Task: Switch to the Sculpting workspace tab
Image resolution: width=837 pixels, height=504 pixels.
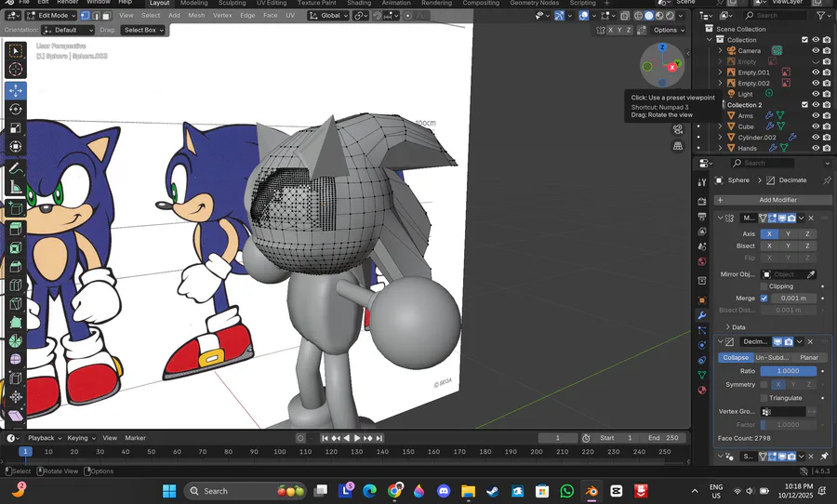Action: [232, 3]
